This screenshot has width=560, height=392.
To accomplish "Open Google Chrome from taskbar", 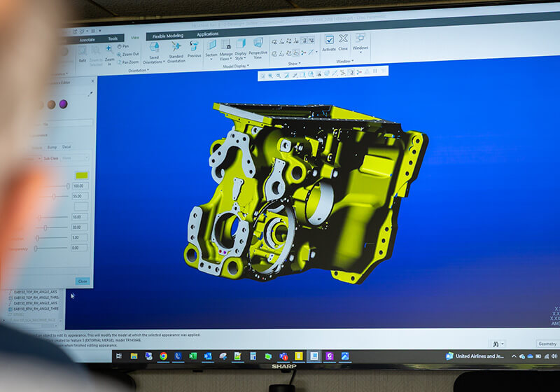I will click(164, 356).
